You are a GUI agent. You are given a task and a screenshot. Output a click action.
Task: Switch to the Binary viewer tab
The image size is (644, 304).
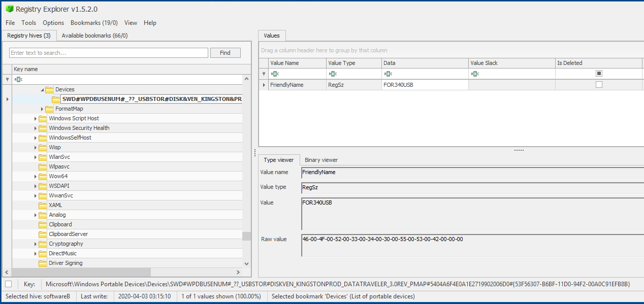(321, 160)
